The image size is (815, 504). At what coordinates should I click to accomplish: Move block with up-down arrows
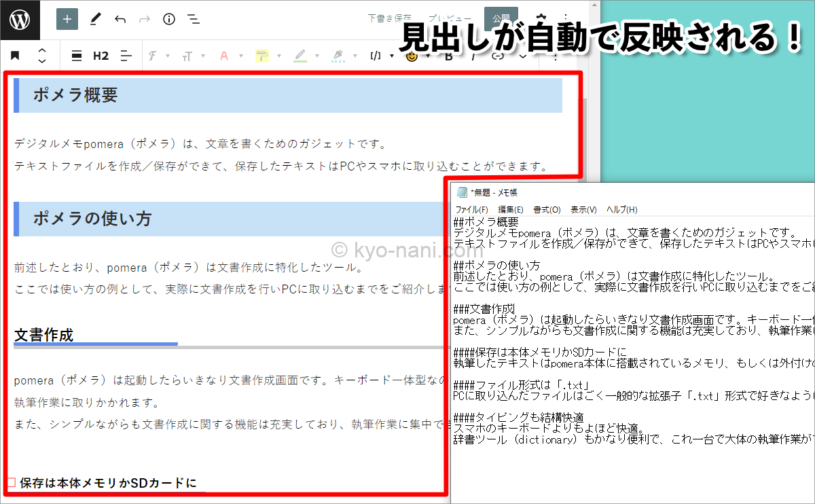point(42,56)
